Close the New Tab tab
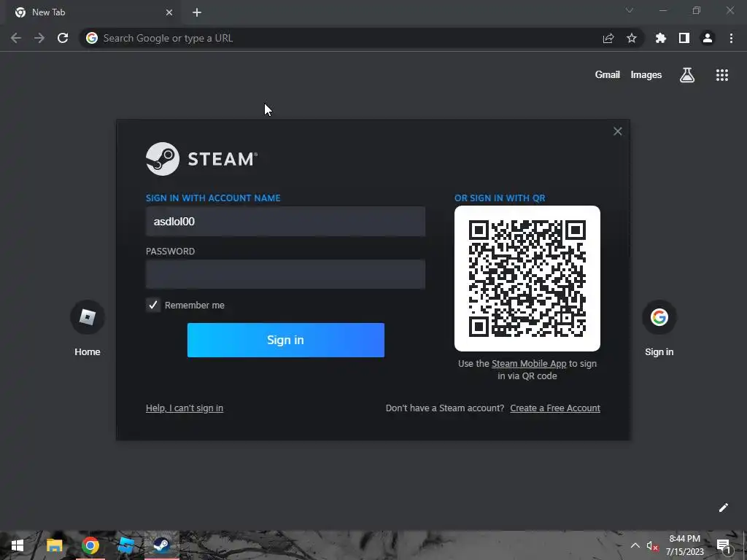 point(169,12)
